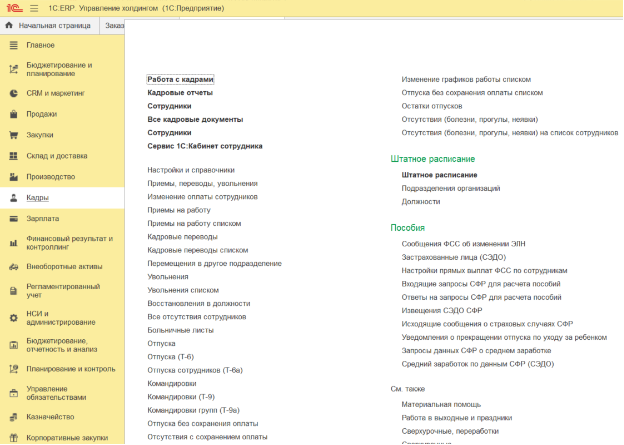Click the Регламентированный учет icon

pyautogui.click(x=14, y=291)
